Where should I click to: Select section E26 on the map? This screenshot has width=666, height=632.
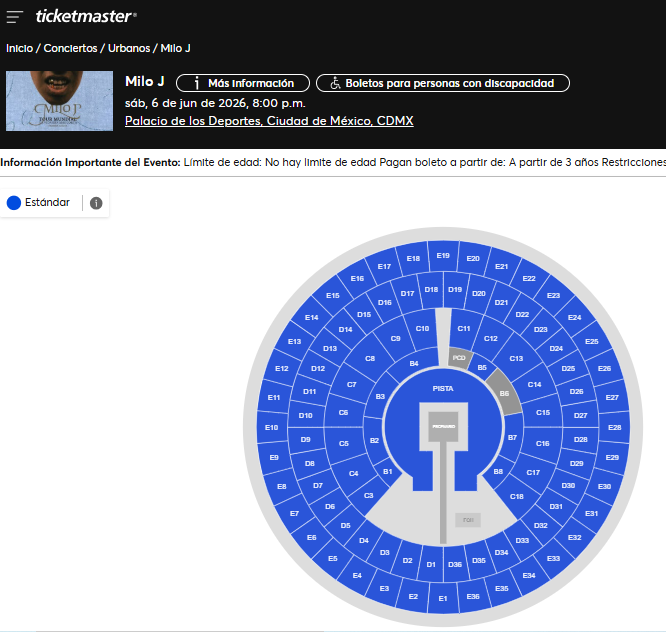[x=604, y=368]
